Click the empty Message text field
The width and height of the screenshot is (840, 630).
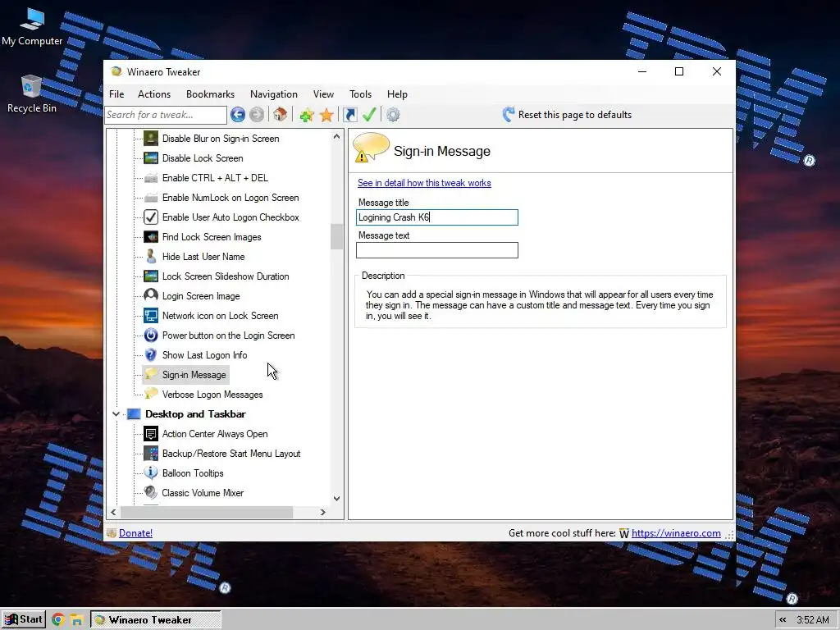point(437,250)
